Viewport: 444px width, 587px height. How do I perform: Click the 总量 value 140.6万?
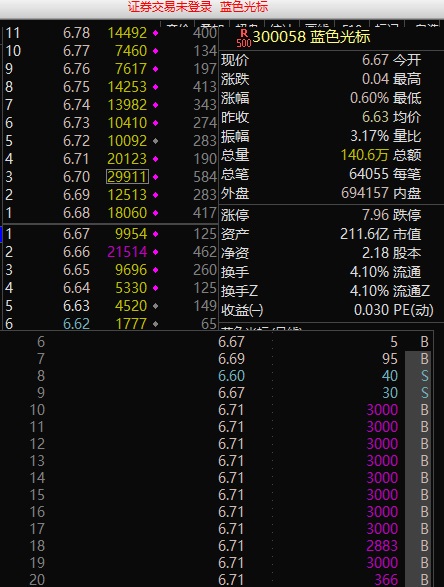coord(365,155)
